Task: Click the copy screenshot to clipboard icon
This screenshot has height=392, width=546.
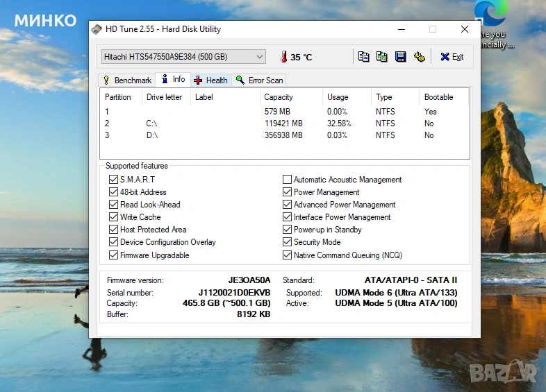Action: [x=382, y=57]
